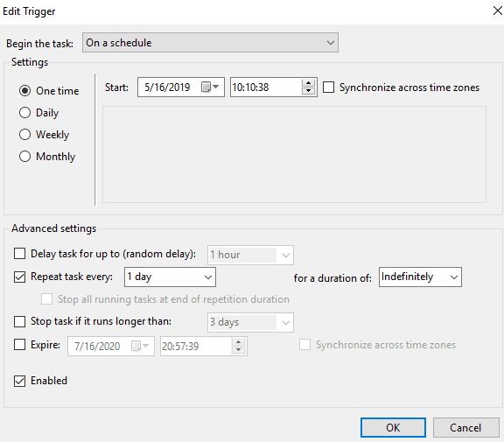Expand the Repeat task every interval dropdown

click(170, 277)
